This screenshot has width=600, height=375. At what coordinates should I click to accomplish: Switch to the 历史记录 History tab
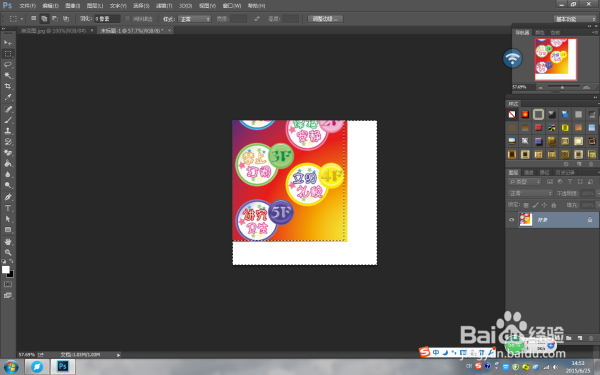click(565, 173)
